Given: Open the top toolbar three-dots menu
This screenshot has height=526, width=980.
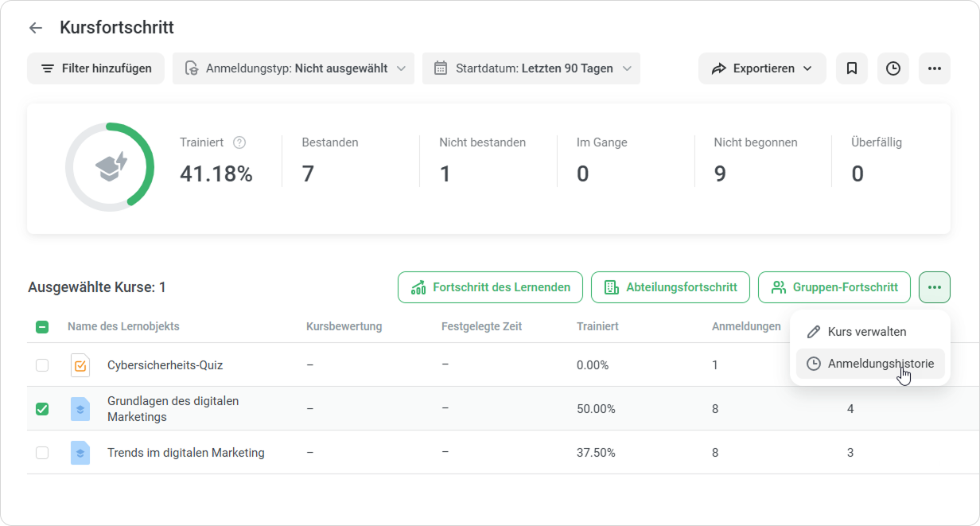Looking at the screenshot, I should (935, 68).
